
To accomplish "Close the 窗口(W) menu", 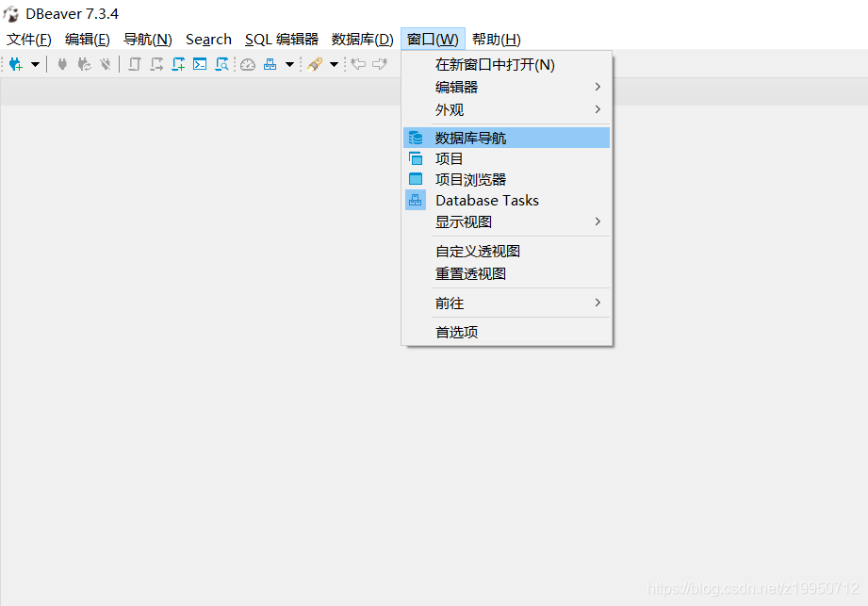I will click(433, 40).
